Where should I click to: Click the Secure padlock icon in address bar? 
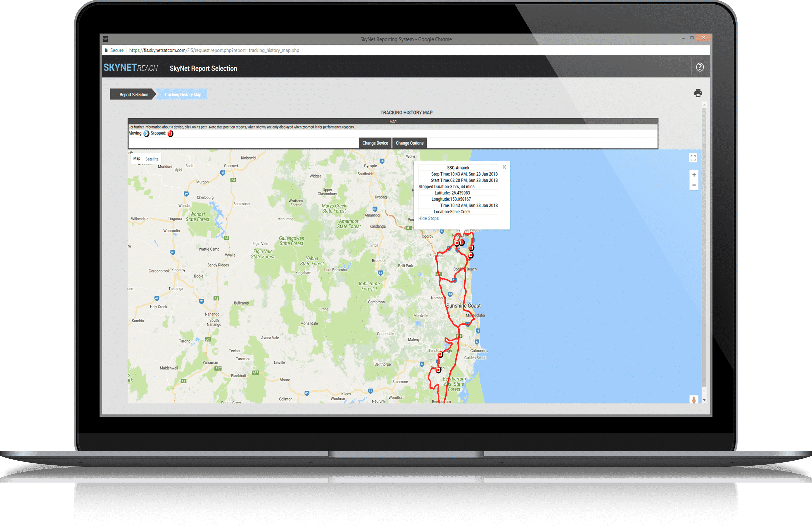106,50
